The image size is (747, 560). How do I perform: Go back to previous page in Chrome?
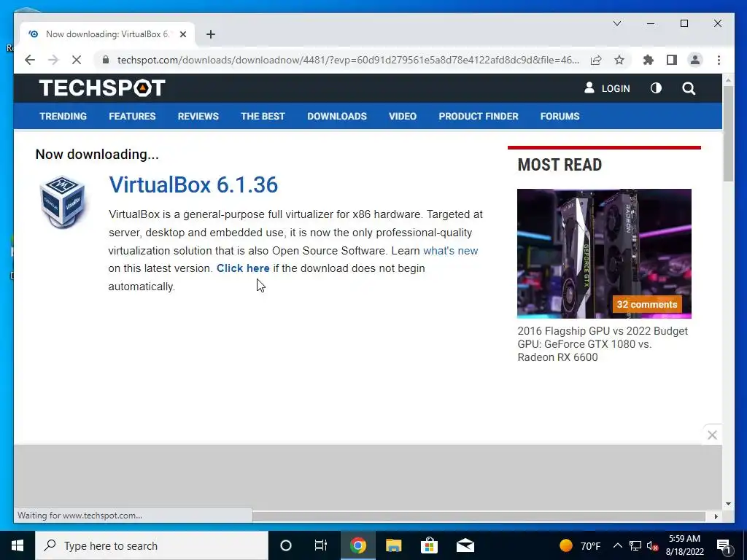(x=29, y=60)
